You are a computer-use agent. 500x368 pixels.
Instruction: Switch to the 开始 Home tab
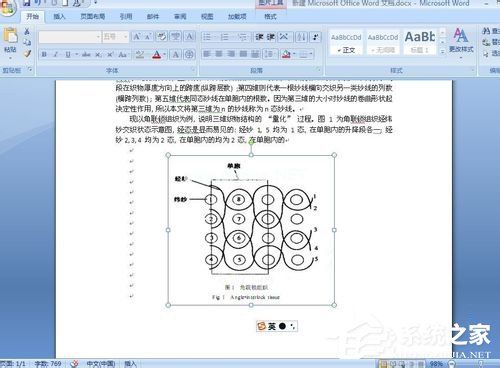[33, 16]
